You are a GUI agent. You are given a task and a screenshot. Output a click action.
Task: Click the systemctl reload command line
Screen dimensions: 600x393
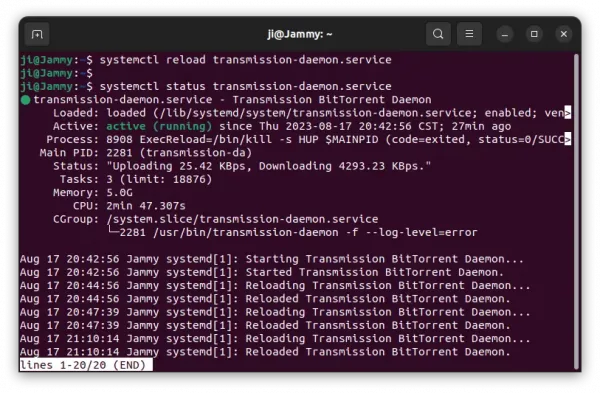(x=206, y=60)
